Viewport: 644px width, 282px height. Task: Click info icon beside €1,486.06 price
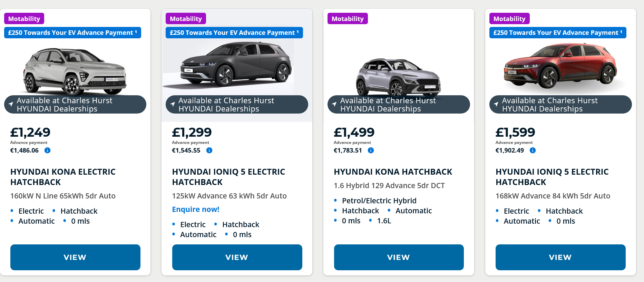[48, 150]
